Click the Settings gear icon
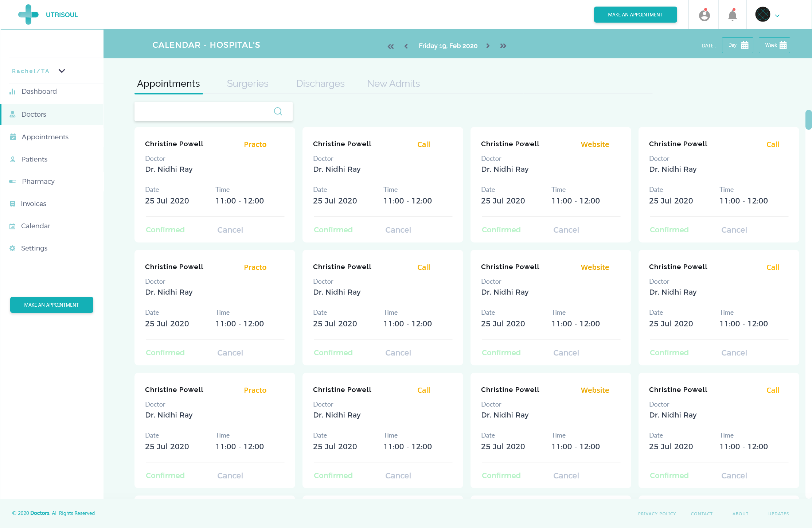The height and width of the screenshot is (528, 812). [12, 248]
